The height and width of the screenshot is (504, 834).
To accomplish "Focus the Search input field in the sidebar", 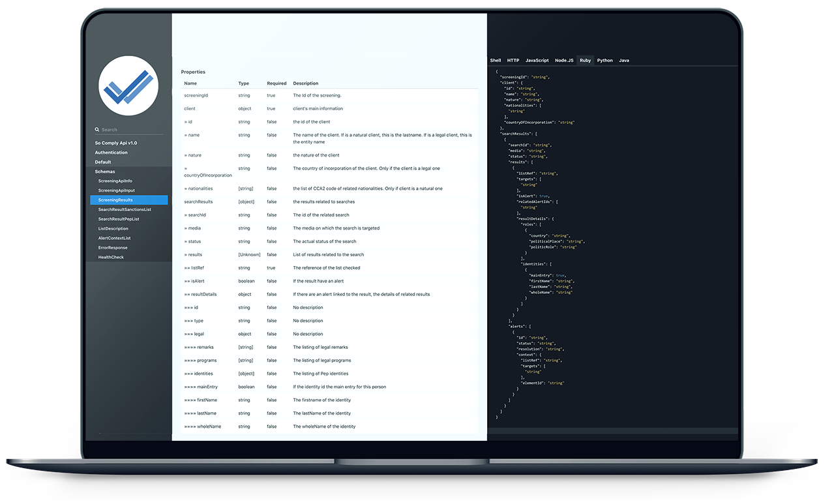I will coord(129,130).
